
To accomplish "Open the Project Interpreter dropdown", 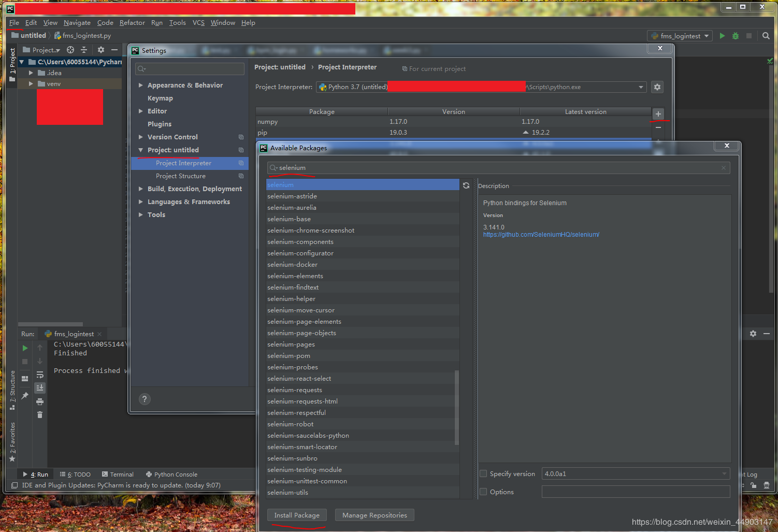I will (x=641, y=87).
